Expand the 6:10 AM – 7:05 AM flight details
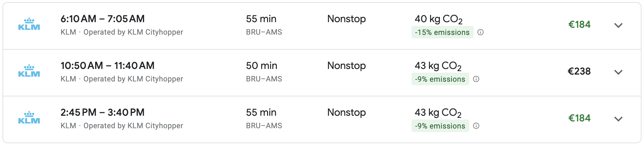Screen dimensions: 644x146 (618, 25)
